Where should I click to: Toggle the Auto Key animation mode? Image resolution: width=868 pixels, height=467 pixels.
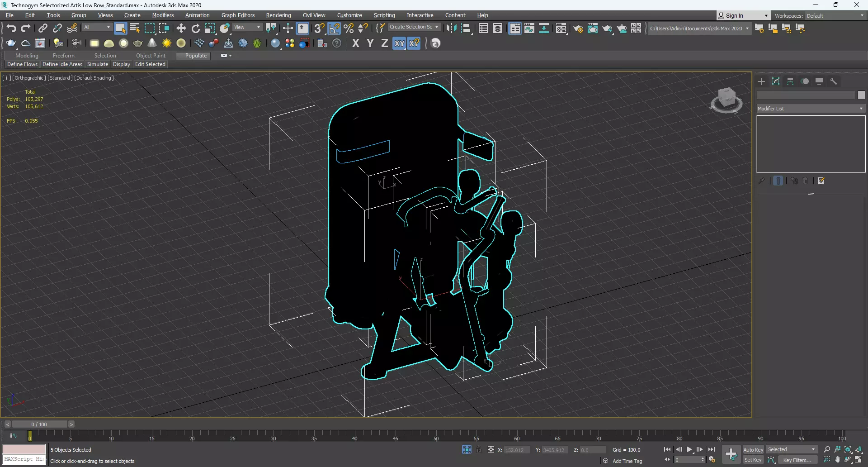(x=753, y=449)
